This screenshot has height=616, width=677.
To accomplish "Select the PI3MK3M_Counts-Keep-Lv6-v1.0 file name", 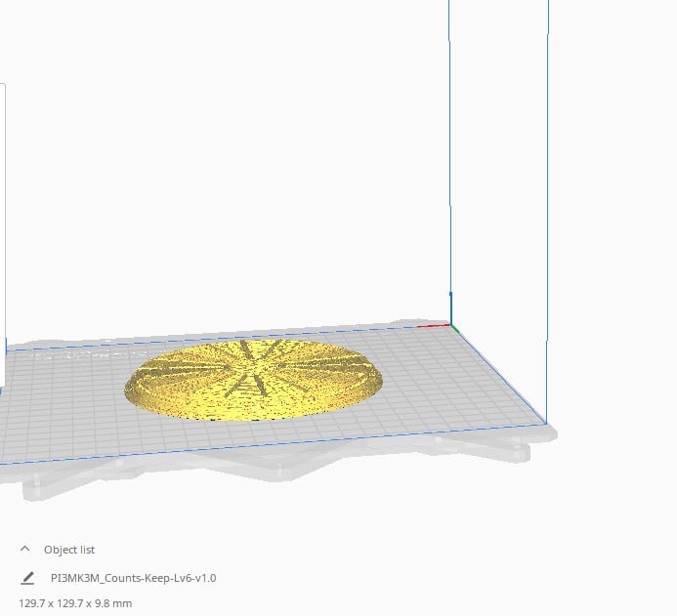I will pos(133,578).
